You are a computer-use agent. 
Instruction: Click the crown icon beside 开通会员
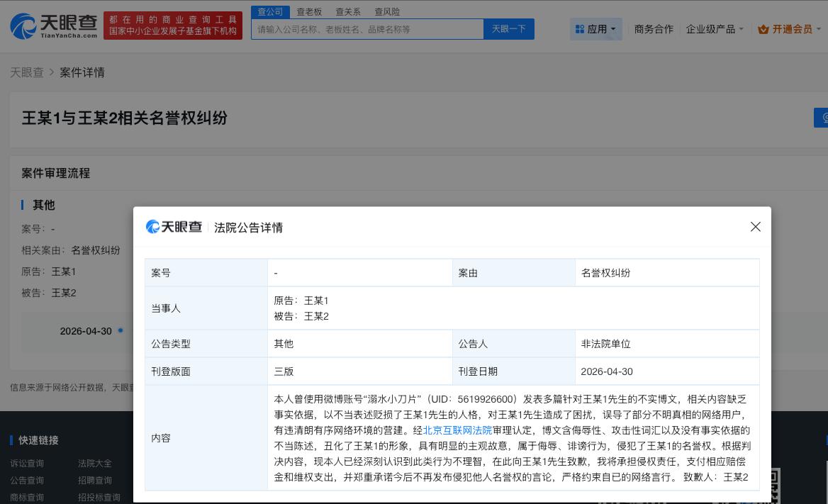click(763, 29)
